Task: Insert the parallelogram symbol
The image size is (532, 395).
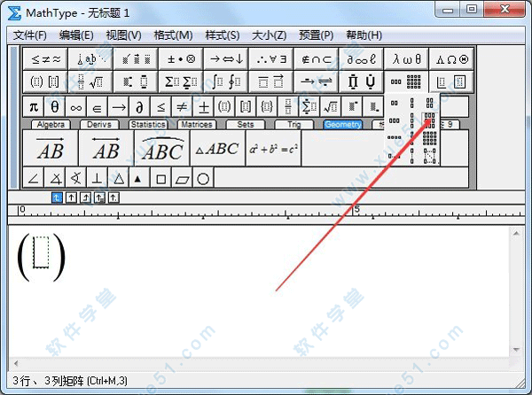Action: point(182,177)
